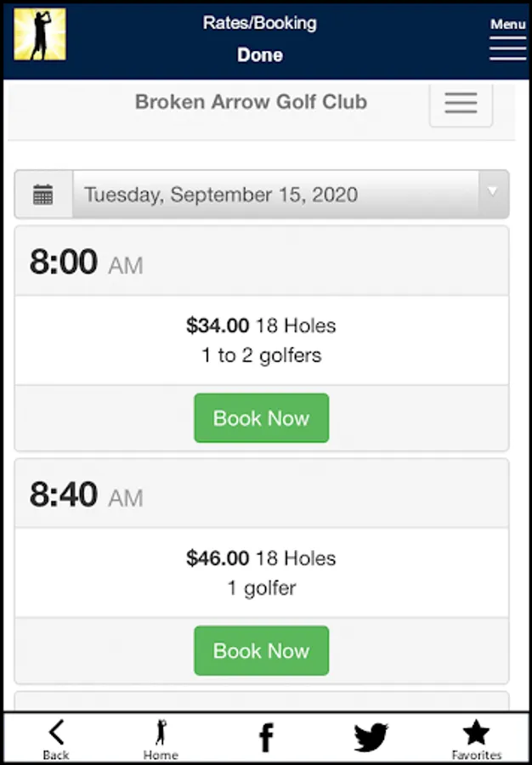Go back using the Back arrow
This screenshot has width=532, height=765.
(56, 738)
